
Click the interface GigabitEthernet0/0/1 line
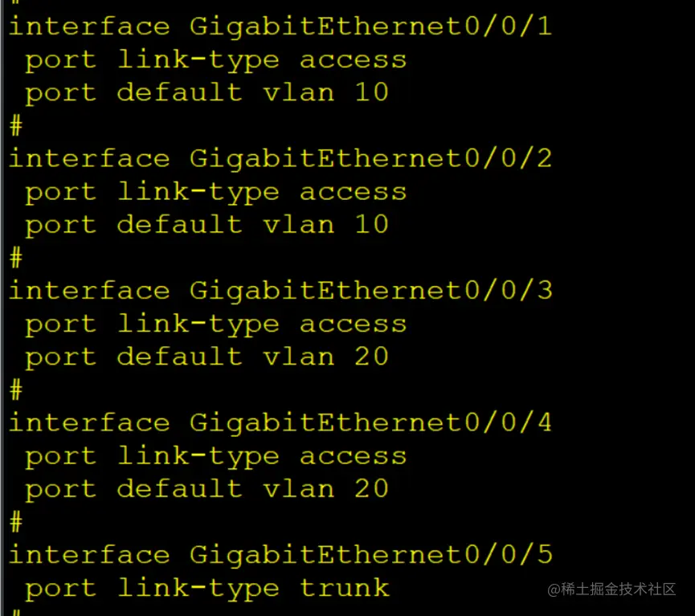(x=280, y=27)
